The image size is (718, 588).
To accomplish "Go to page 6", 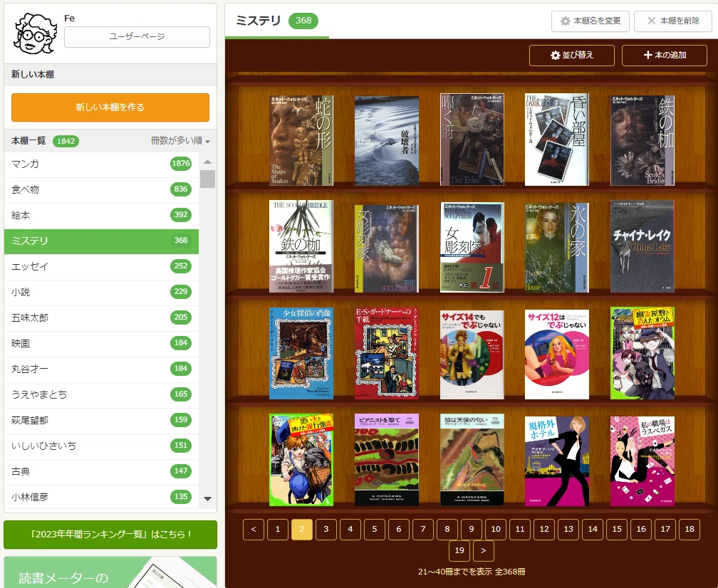I will (399, 530).
